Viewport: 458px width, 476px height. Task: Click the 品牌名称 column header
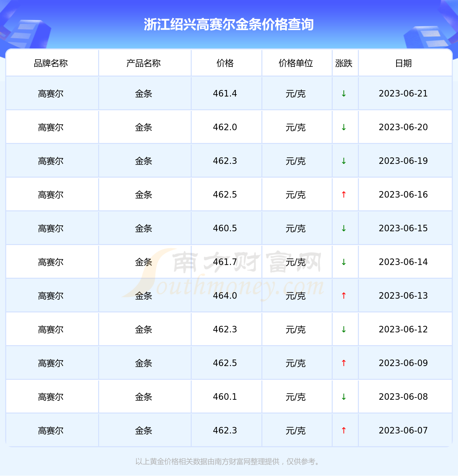(x=51, y=63)
